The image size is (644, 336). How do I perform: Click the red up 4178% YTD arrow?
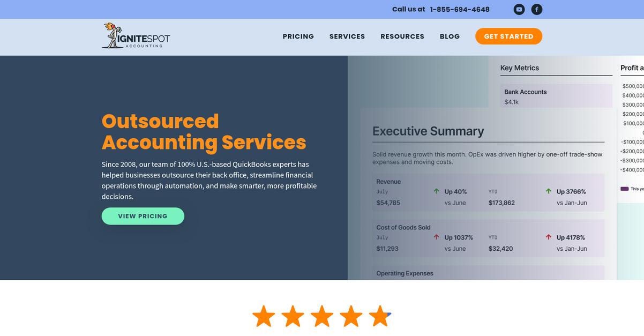tap(549, 237)
